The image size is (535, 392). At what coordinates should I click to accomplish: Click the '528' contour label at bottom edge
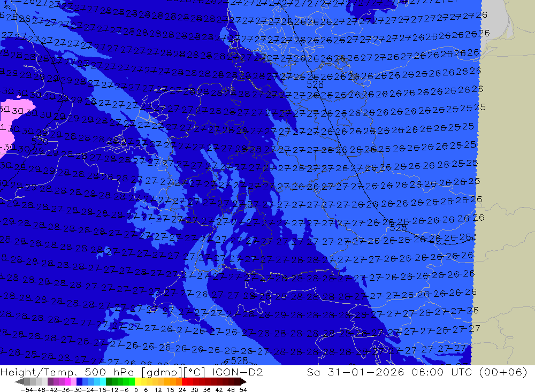coord(239,360)
